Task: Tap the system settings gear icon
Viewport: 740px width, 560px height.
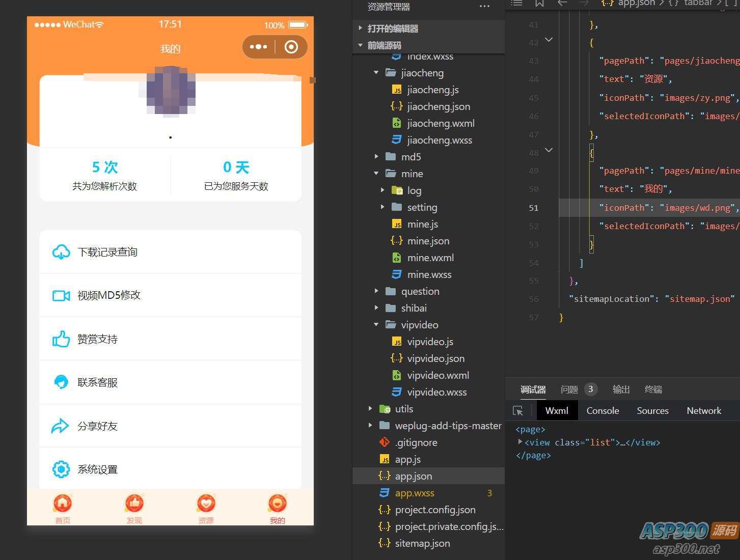Action: pyautogui.click(x=61, y=469)
